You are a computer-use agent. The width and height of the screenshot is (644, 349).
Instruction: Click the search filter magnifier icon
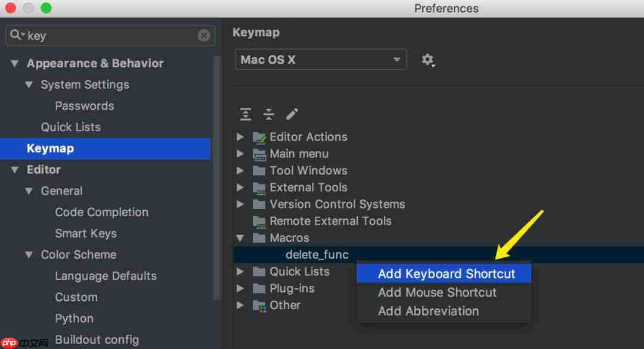tap(17, 35)
